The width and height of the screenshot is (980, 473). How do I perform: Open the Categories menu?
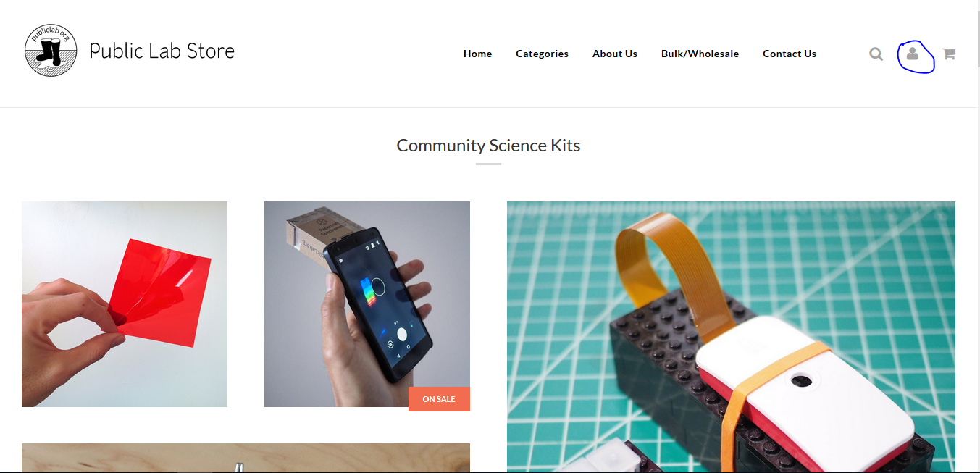point(542,54)
